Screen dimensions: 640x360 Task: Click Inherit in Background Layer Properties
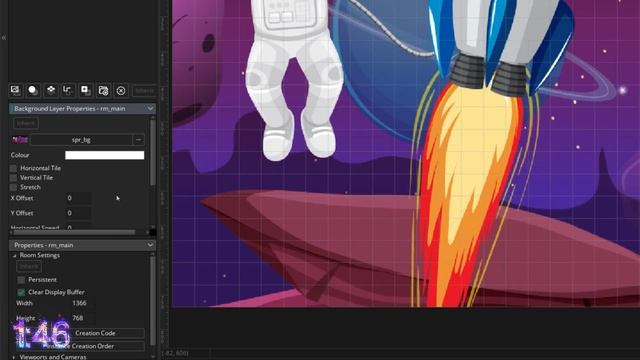tap(26, 123)
